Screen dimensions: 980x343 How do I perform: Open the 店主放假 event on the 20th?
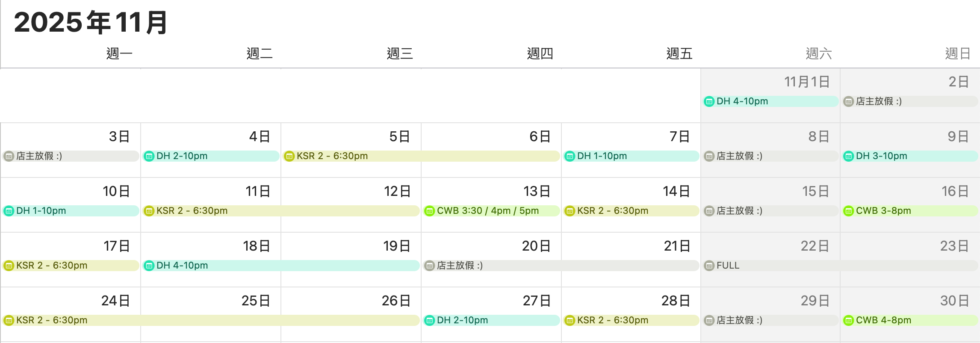tap(460, 266)
